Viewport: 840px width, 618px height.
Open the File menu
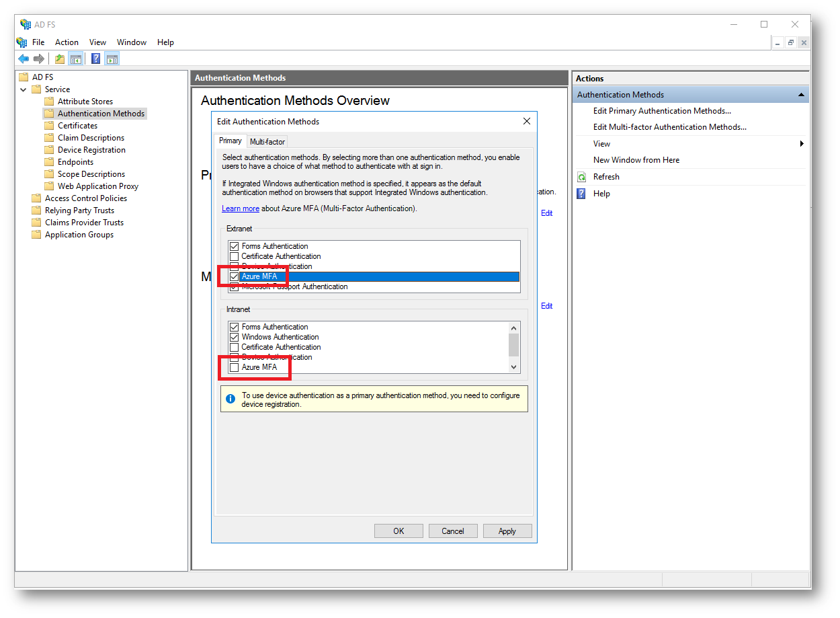coord(38,42)
